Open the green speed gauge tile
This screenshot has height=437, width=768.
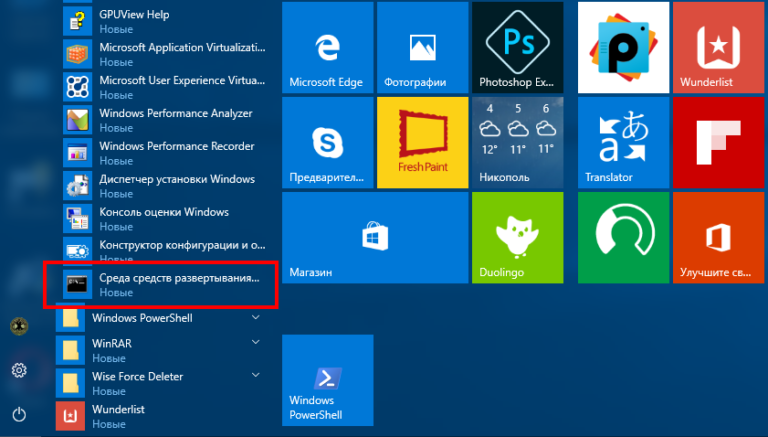tap(624, 238)
